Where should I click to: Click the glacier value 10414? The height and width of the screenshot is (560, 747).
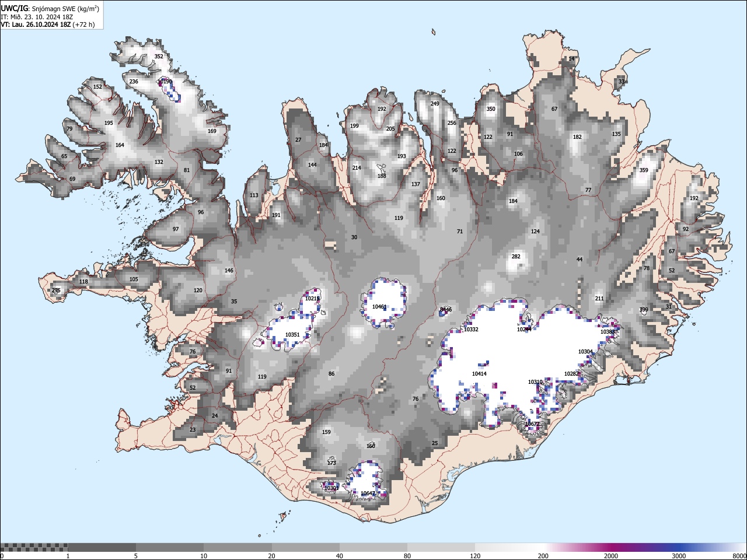point(479,374)
